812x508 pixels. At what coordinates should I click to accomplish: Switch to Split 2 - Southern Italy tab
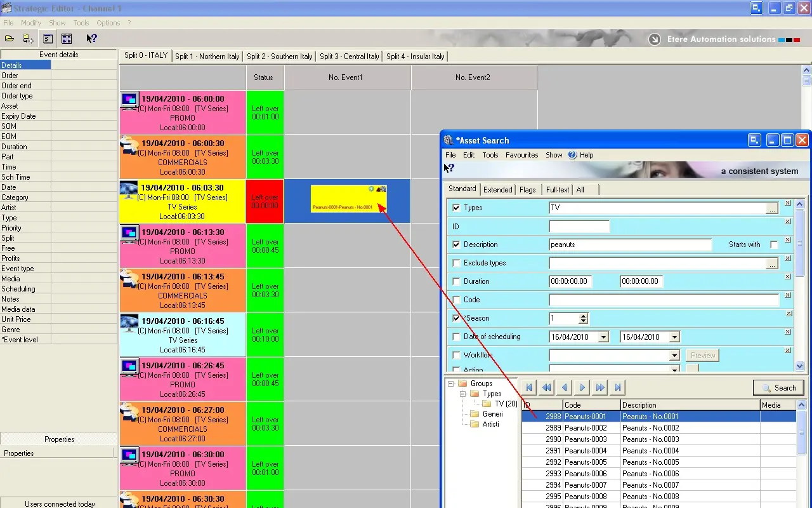[x=279, y=57]
